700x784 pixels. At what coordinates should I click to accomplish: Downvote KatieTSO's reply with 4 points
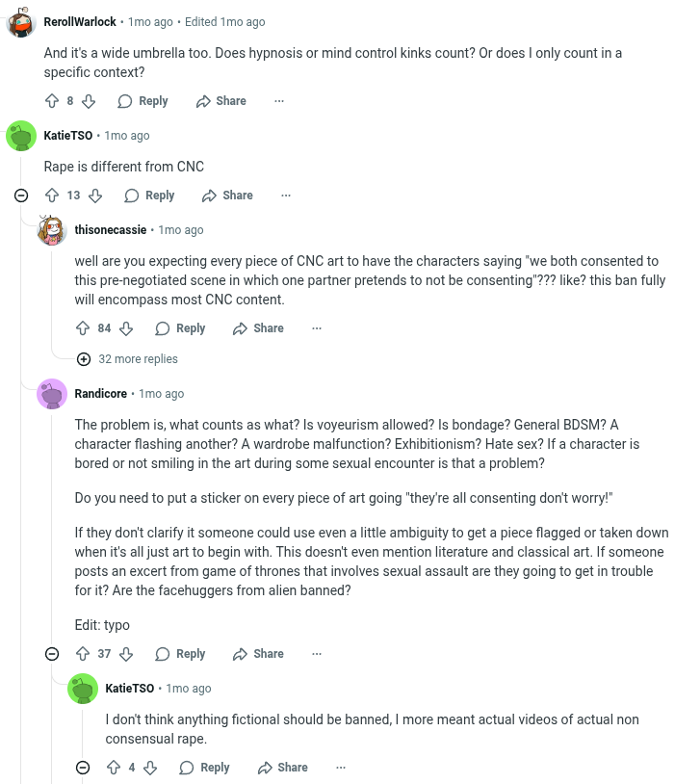pos(150,768)
